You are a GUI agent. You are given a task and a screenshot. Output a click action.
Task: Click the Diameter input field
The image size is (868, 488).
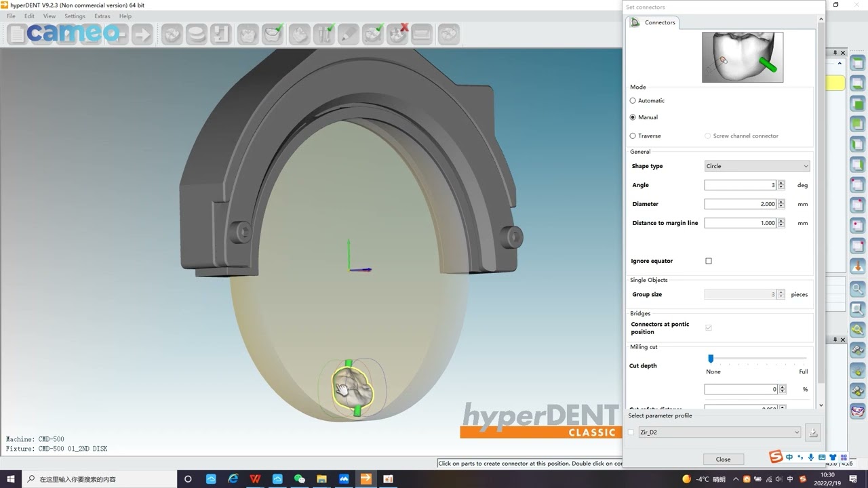[741, 204]
